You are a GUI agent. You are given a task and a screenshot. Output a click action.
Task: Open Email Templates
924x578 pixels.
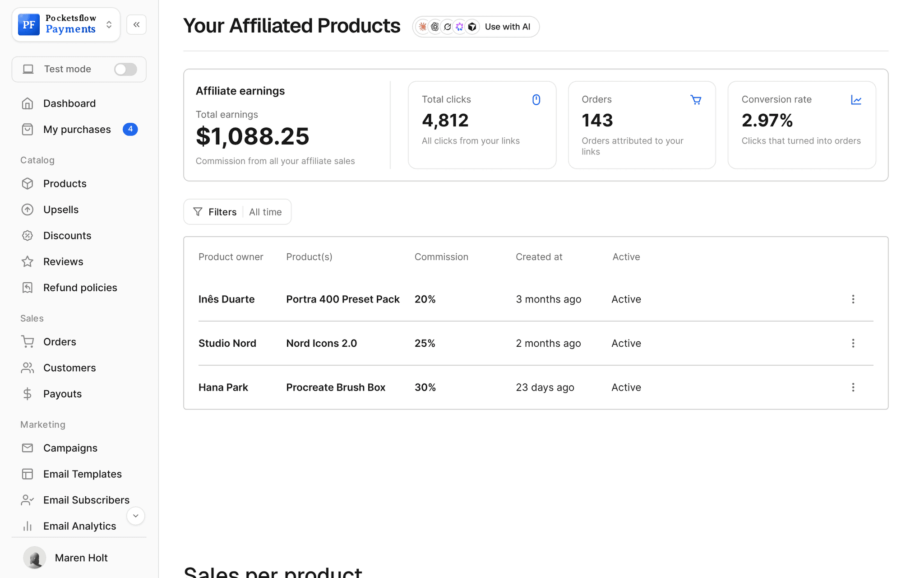tap(83, 474)
